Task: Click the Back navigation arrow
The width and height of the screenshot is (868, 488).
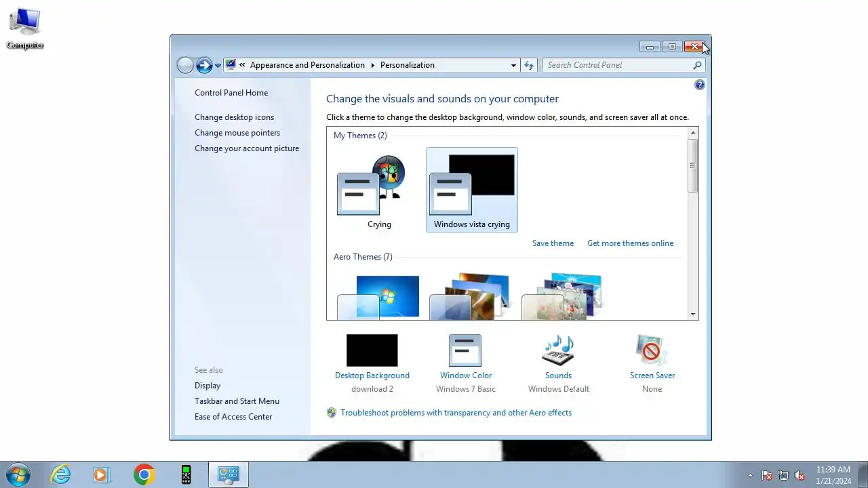Action: 185,65
